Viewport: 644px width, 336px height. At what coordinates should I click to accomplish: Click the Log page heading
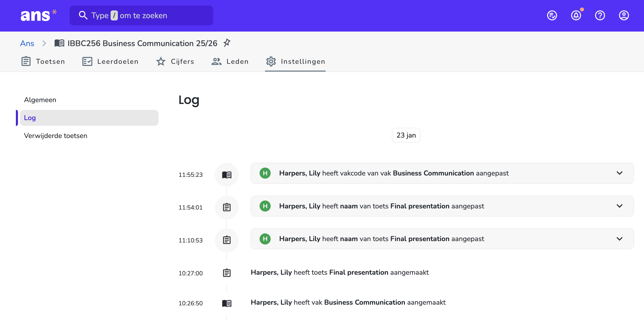(x=189, y=100)
